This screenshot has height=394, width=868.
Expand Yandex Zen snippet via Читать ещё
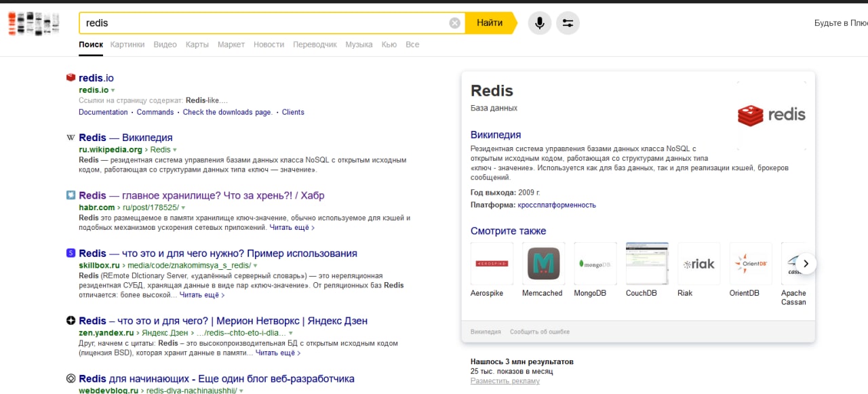pyautogui.click(x=278, y=353)
